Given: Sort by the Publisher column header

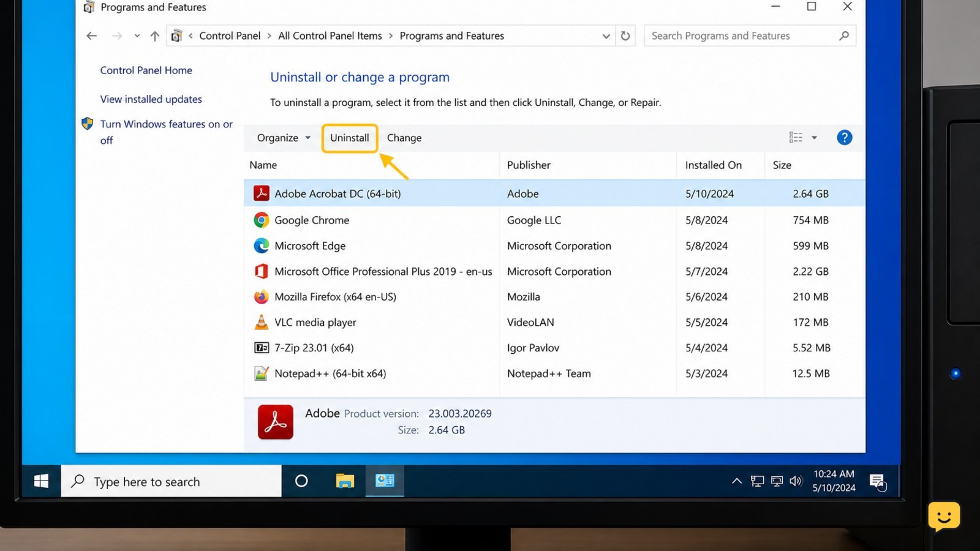Looking at the screenshot, I should tap(588, 165).
